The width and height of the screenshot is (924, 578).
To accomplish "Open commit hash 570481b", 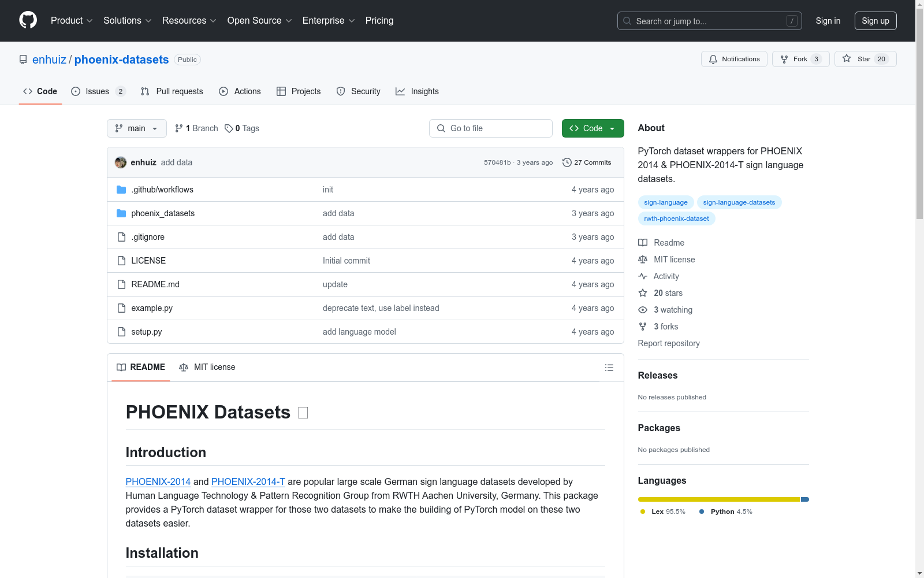I will (497, 162).
